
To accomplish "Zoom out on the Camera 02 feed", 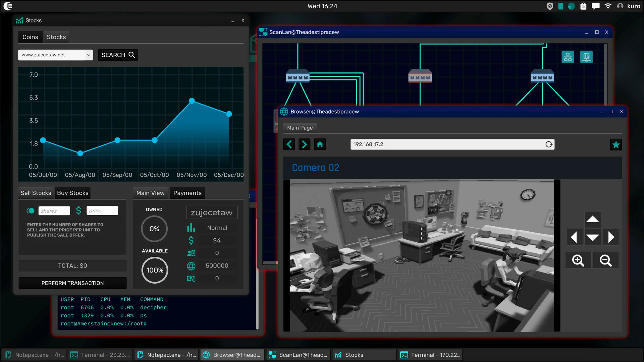I will click(605, 260).
